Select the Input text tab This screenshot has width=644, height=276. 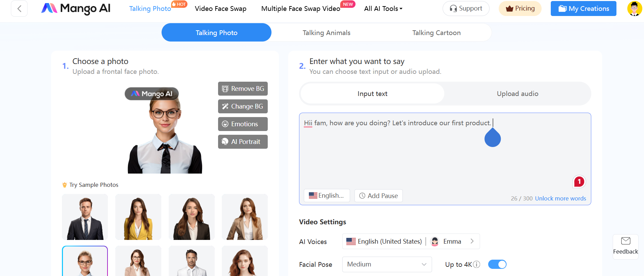pos(373,94)
